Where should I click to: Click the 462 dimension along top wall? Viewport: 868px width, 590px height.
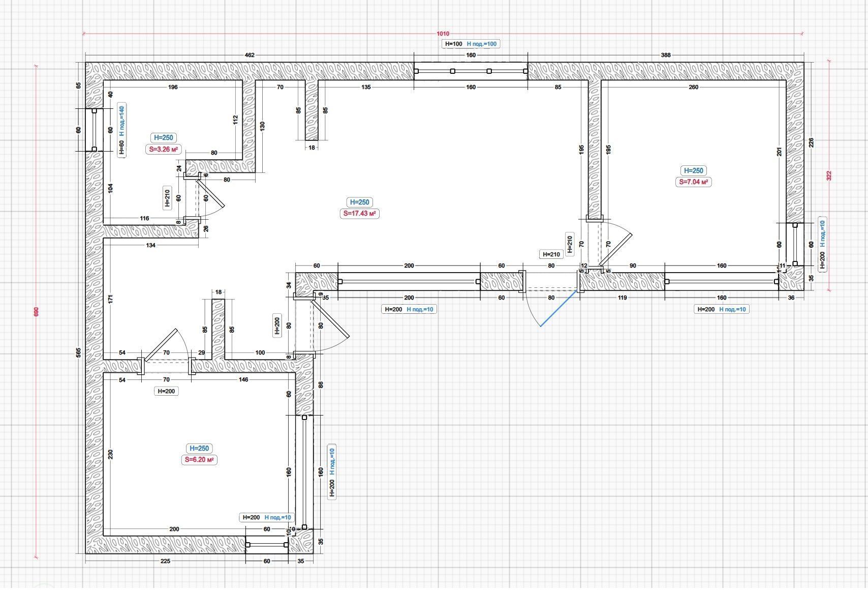coord(249,55)
